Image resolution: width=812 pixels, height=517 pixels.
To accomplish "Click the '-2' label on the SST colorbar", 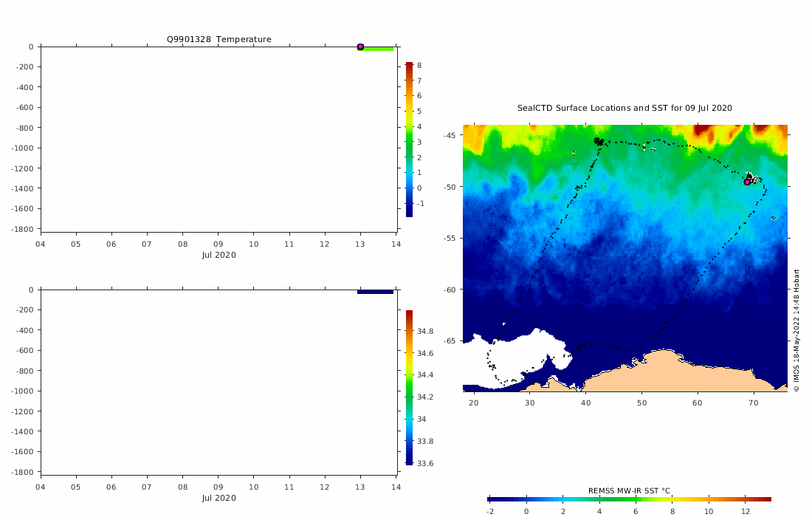I will [x=490, y=511].
